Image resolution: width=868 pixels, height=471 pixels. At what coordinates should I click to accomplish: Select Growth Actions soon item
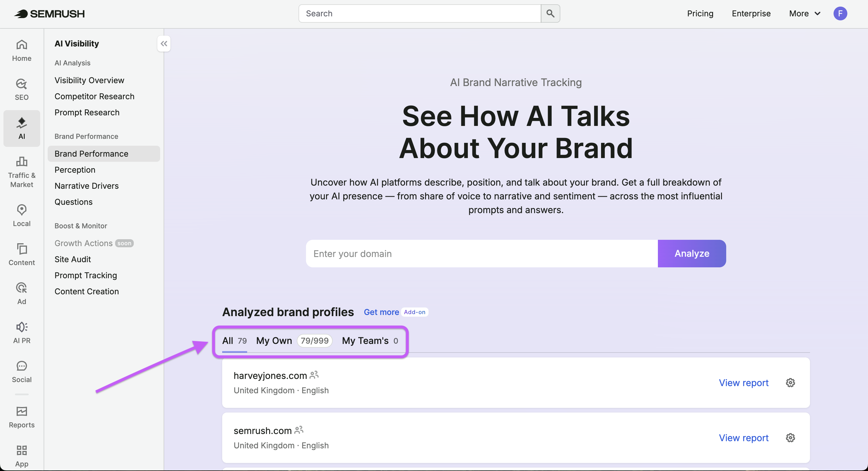coord(94,243)
